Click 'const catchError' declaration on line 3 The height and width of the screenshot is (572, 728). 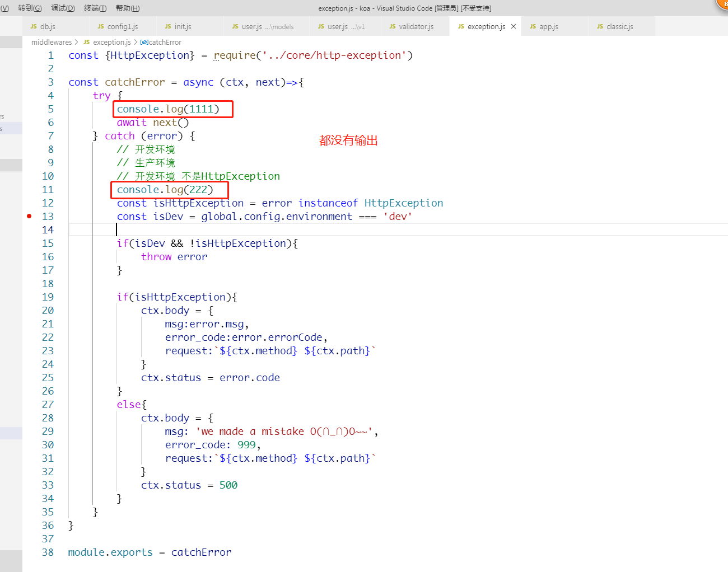186,82
